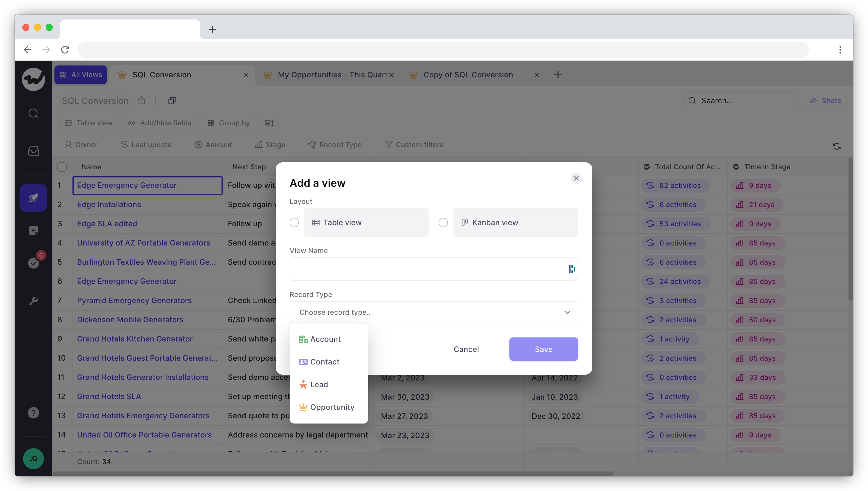Screen dimensions: 868x491
Task: Click the mail/inbox icon in sidebar
Action: 34,151
